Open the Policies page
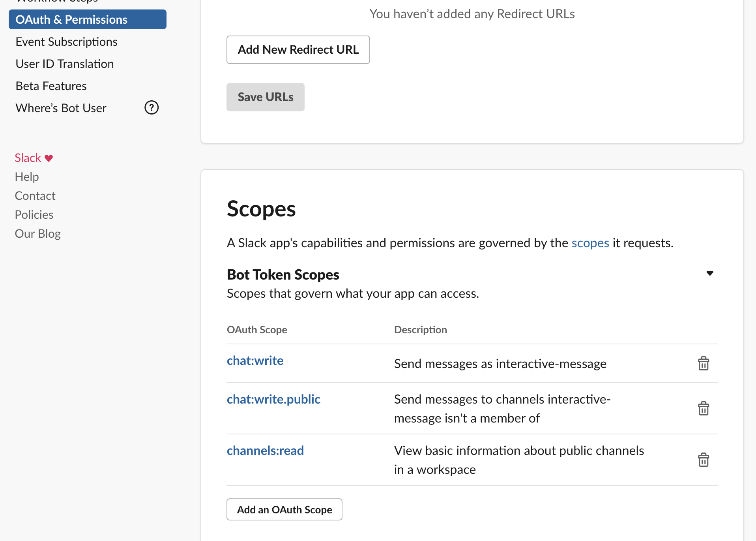756x541 pixels. tap(34, 214)
